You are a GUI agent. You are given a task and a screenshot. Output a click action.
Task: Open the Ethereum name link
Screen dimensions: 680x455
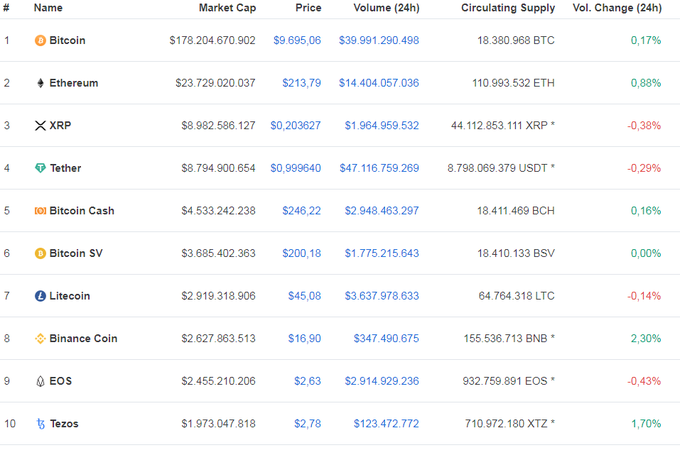(x=74, y=83)
